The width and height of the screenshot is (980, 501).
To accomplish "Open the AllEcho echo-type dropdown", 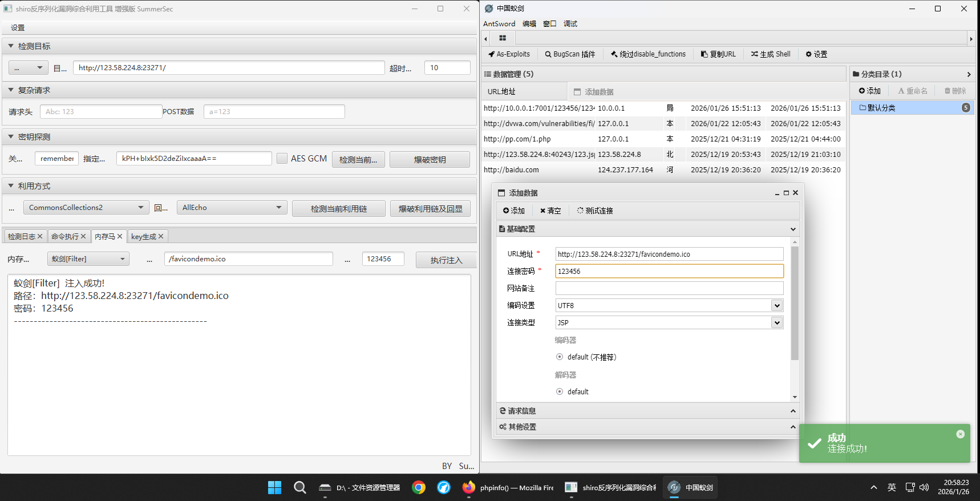I will pos(232,208).
